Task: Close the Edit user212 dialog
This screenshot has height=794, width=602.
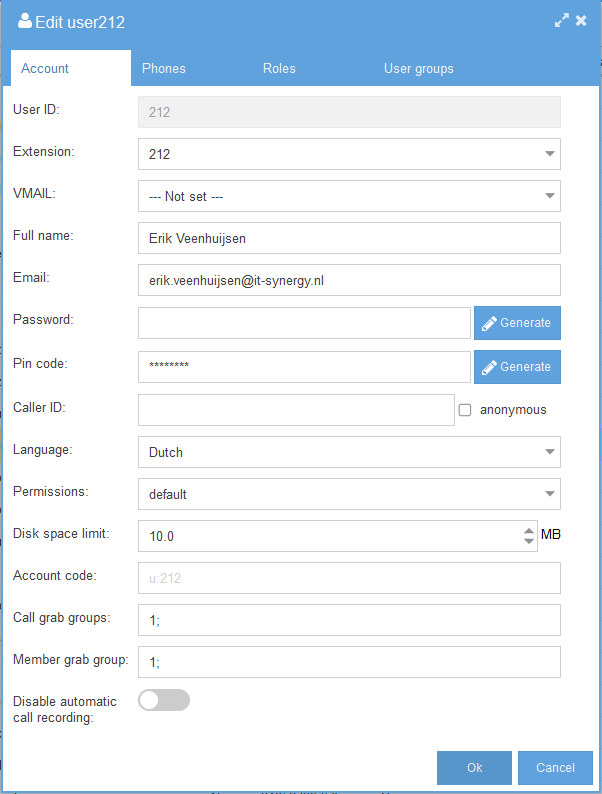Action: (x=581, y=21)
